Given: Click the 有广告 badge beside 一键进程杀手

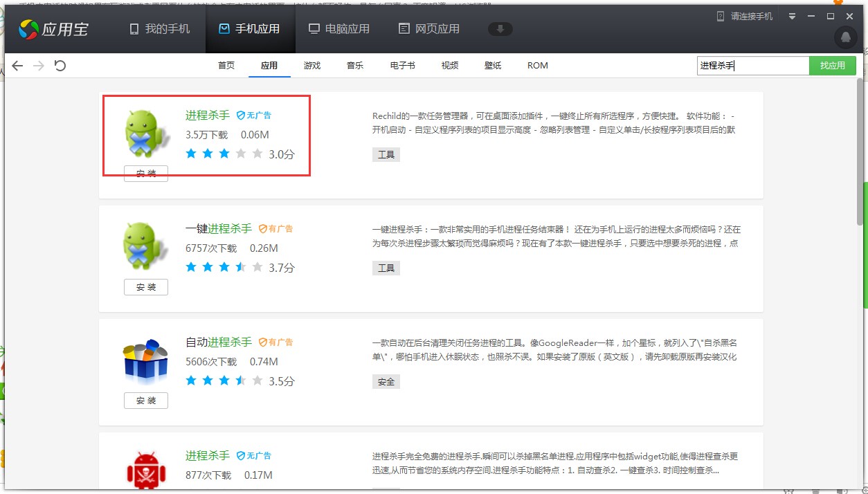Looking at the screenshot, I should pyautogui.click(x=274, y=228).
